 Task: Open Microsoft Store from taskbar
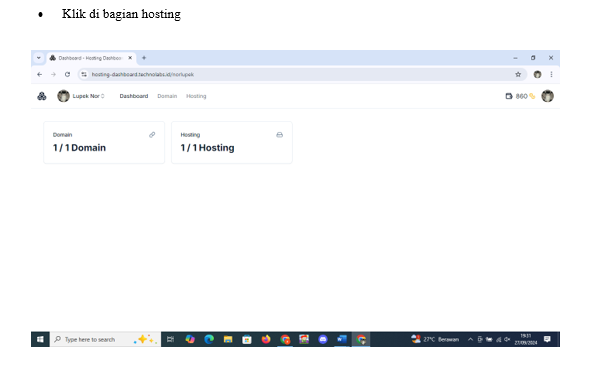point(247,339)
